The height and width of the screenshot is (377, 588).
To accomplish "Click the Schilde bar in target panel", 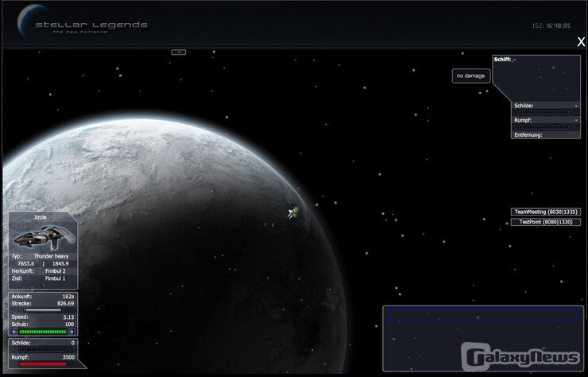I will (546, 112).
